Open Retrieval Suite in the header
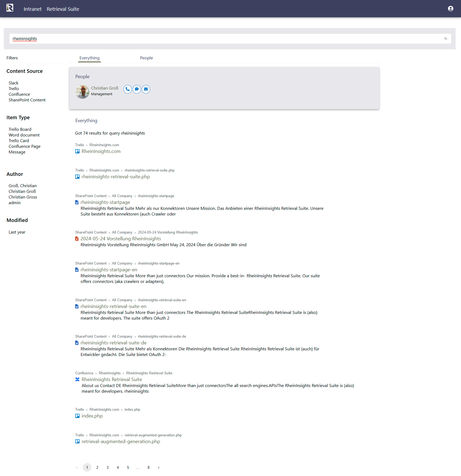The width and height of the screenshot is (461, 476). click(63, 9)
